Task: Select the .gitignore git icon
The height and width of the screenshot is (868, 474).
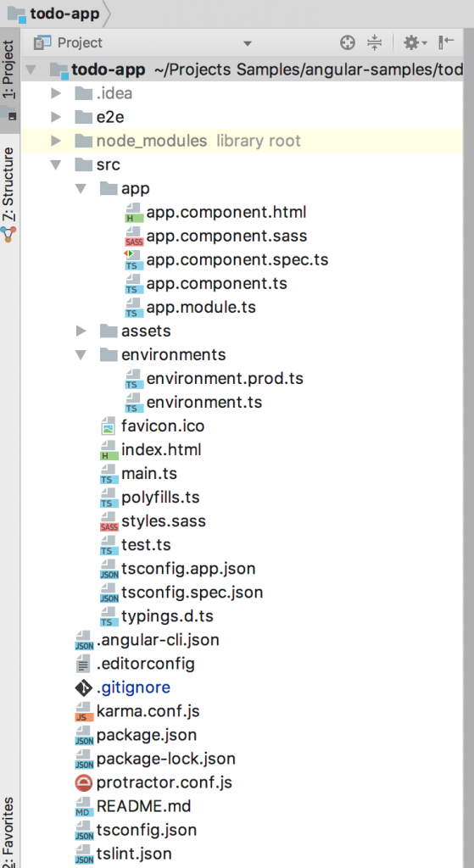Action: pos(84,687)
